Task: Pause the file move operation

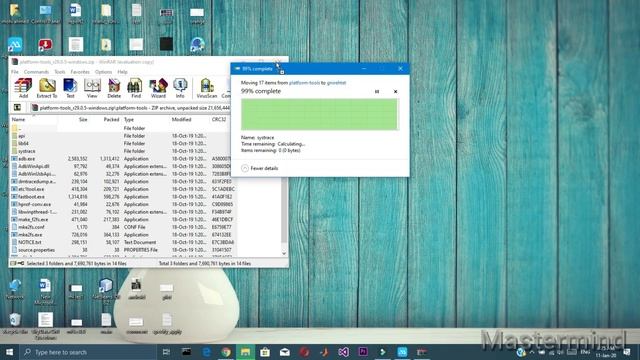Action: pos(377,91)
